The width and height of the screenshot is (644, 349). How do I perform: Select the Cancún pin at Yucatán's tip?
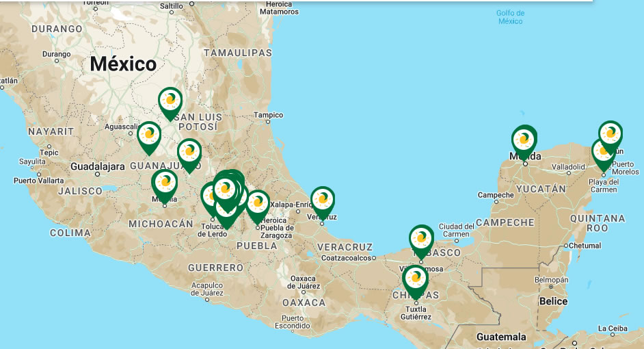click(611, 136)
